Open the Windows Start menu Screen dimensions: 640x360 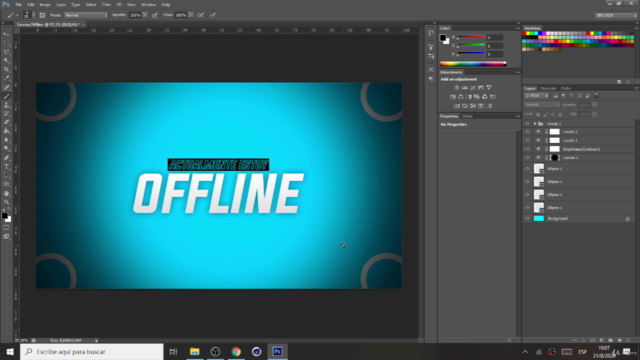pyautogui.click(x=10, y=351)
